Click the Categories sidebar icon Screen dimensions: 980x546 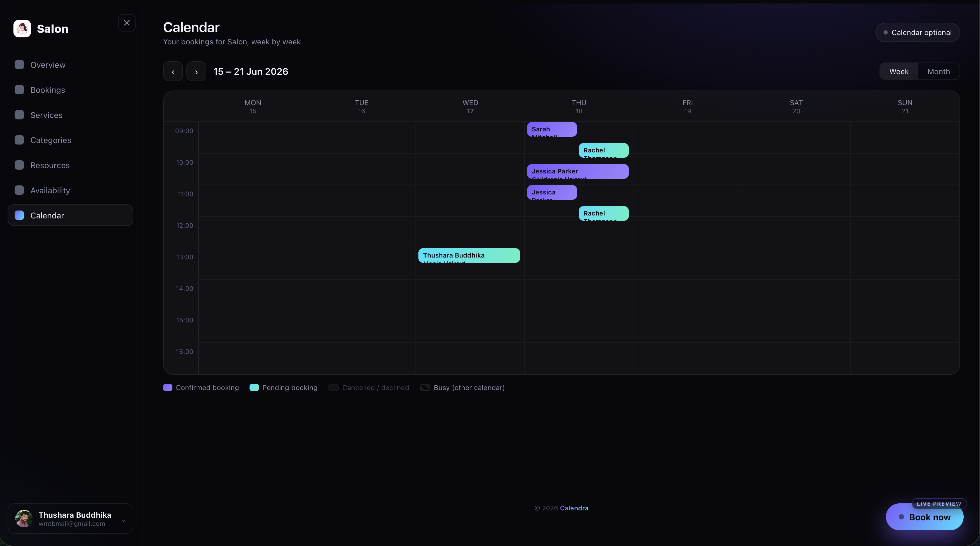tap(19, 140)
